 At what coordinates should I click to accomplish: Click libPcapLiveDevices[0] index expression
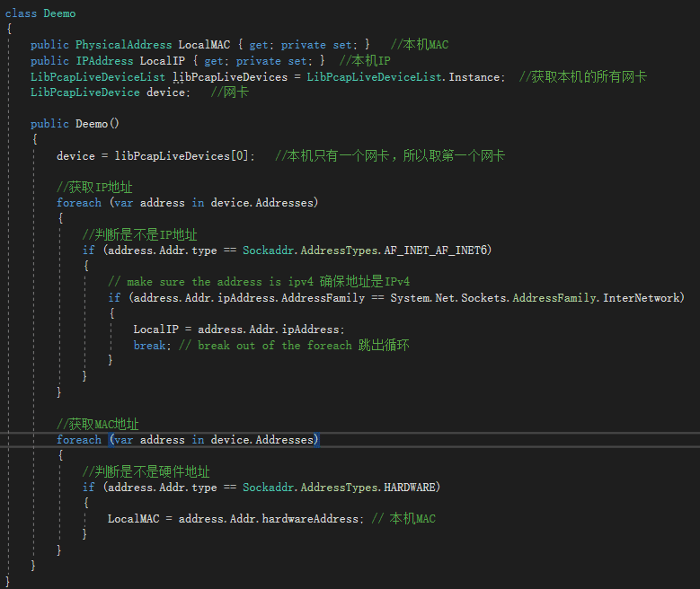[x=182, y=155]
